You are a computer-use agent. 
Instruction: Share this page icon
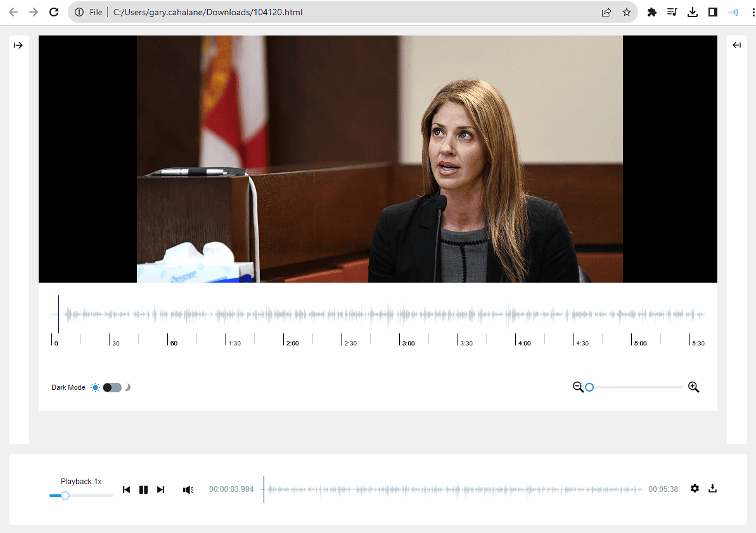click(606, 12)
